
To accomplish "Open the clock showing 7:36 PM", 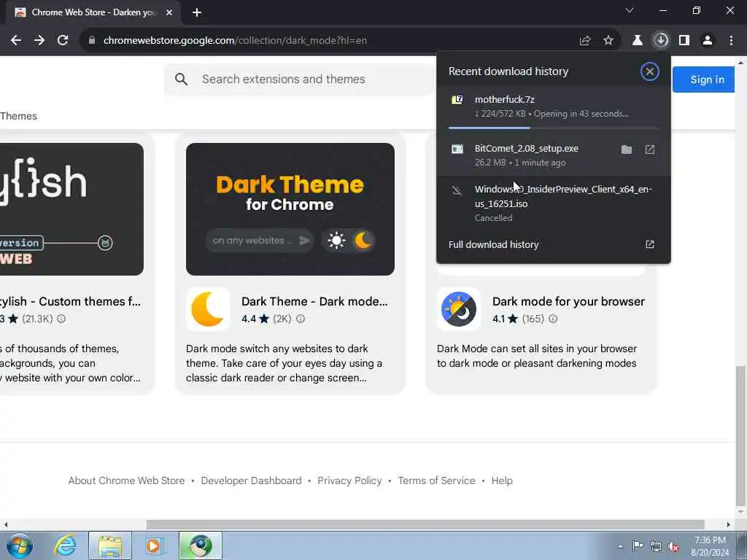I will click(x=710, y=546).
